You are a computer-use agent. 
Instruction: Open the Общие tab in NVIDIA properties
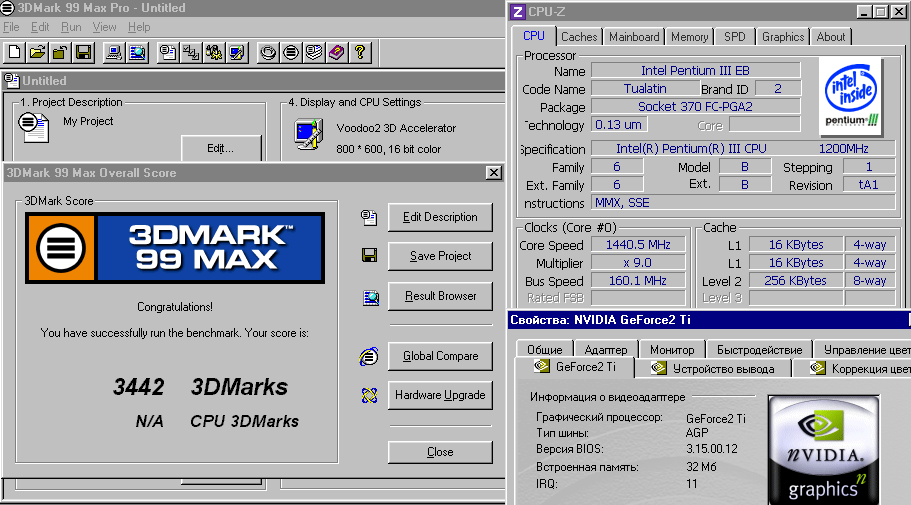click(x=544, y=349)
